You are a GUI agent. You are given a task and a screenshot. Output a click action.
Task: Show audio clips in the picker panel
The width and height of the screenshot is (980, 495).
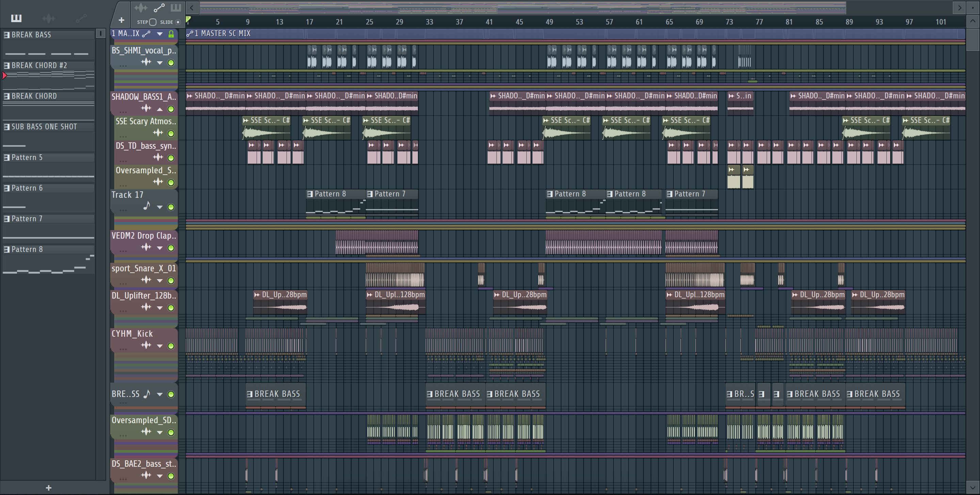[49, 18]
